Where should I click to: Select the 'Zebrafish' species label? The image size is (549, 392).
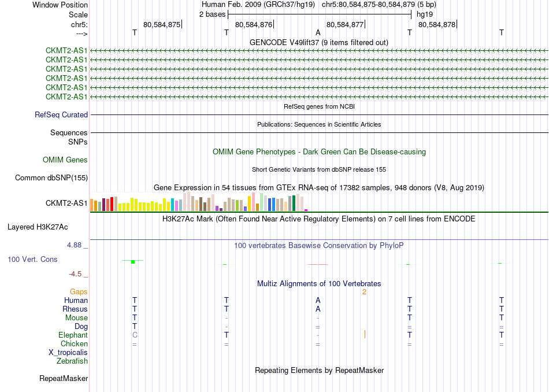point(72,361)
